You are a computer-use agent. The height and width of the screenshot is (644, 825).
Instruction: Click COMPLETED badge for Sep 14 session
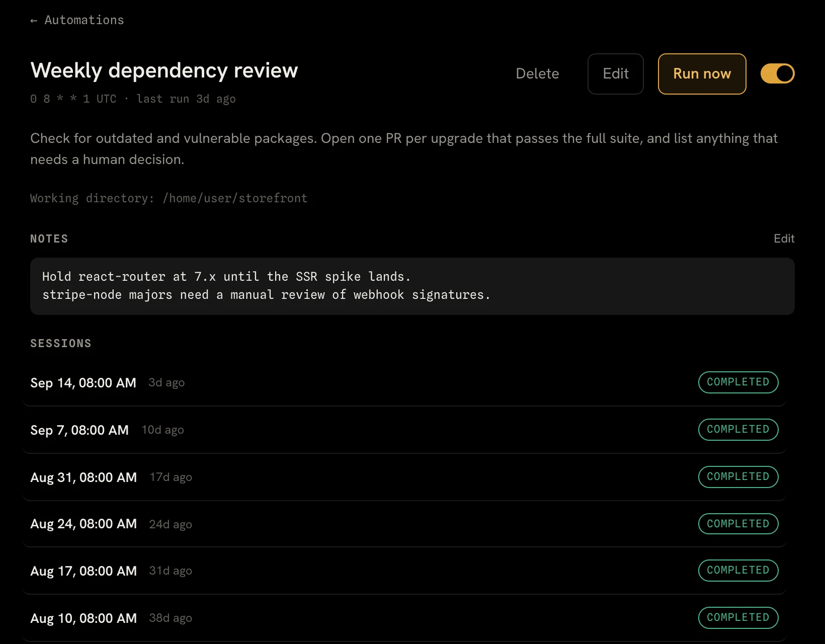point(738,382)
